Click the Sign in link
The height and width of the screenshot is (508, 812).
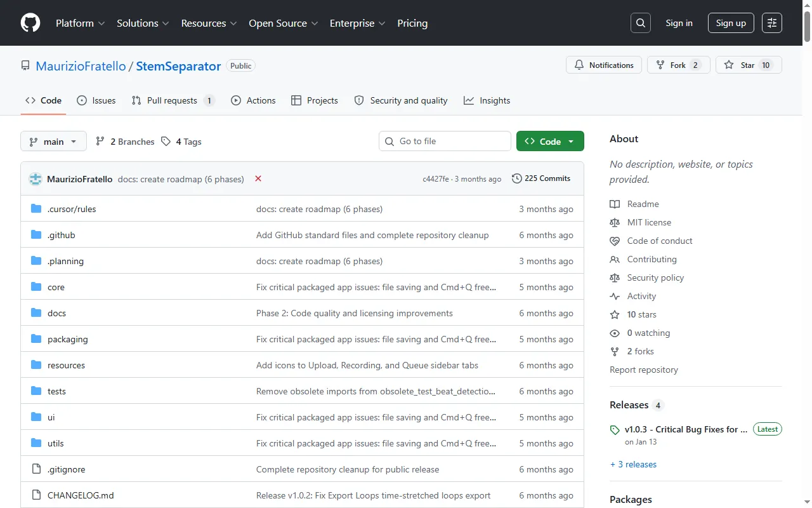[679, 23]
